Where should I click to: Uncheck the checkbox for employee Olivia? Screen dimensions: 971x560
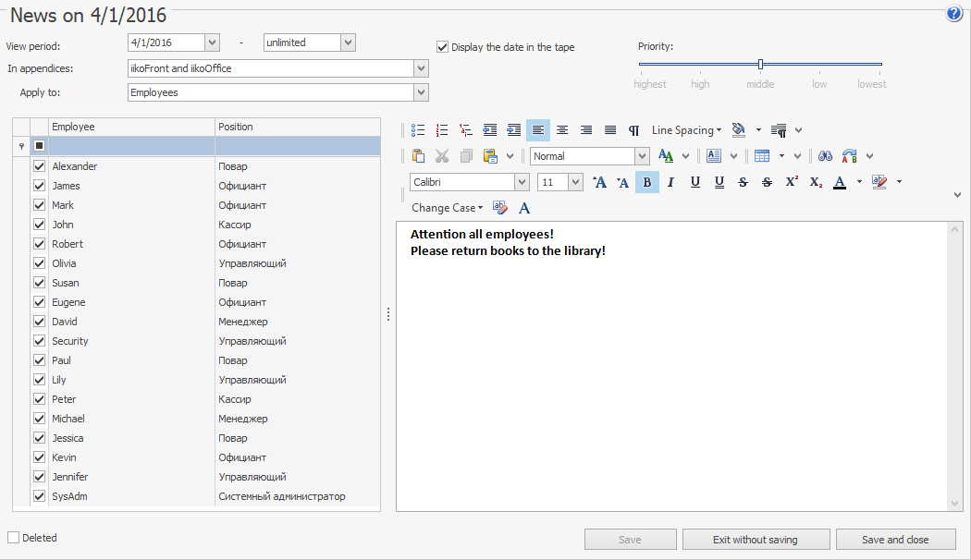point(39,263)
